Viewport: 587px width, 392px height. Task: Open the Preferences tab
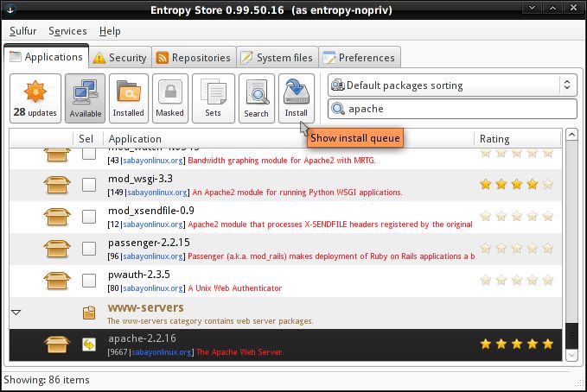pos(360,58)
